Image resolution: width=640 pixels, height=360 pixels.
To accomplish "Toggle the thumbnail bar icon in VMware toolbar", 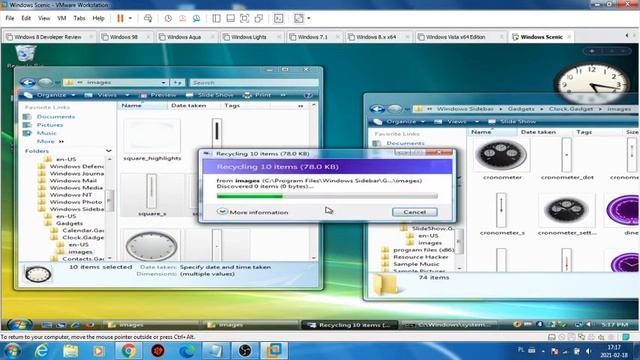I will [x=230, y=18].
